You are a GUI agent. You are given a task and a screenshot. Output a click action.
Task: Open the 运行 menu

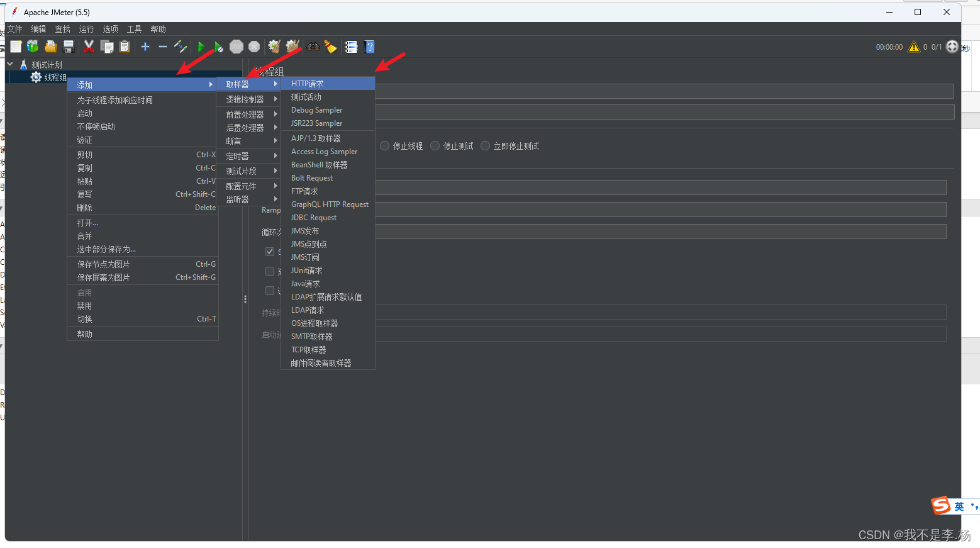point(87,29)
